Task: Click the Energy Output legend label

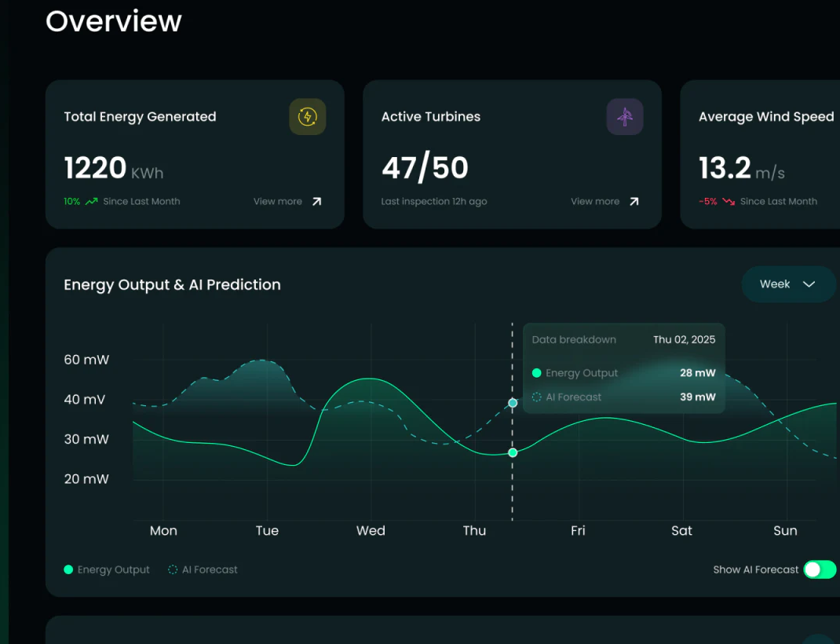Action: (114, 569)
